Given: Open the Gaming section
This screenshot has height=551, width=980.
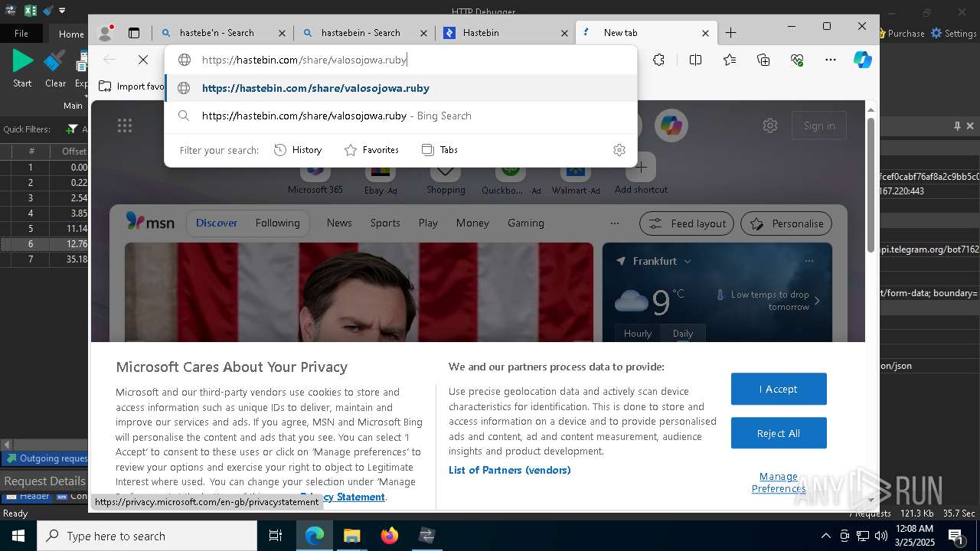Looking at the screenshot, I should [526, 223].
